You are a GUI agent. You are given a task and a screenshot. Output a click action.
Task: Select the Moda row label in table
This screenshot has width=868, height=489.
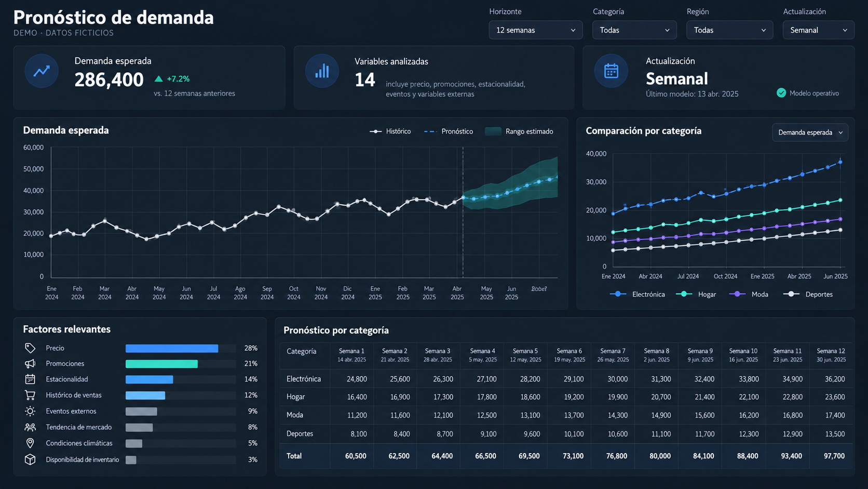click(x=295, y=415)
